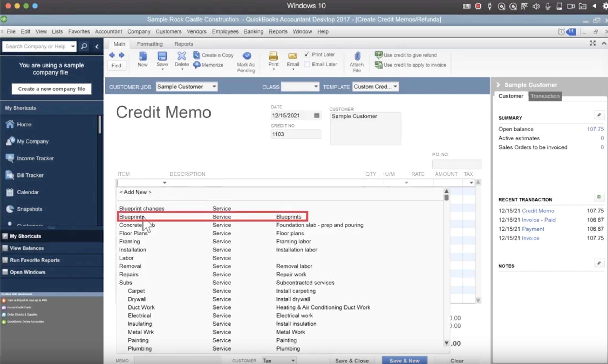Open Transaction tab in side panel

(x=545, y=96)
